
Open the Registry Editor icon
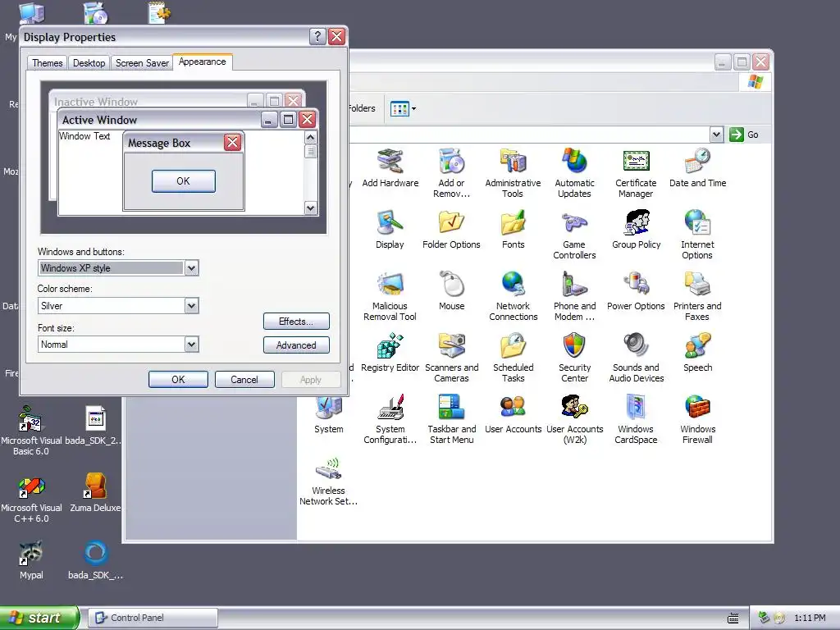(390, 346)
